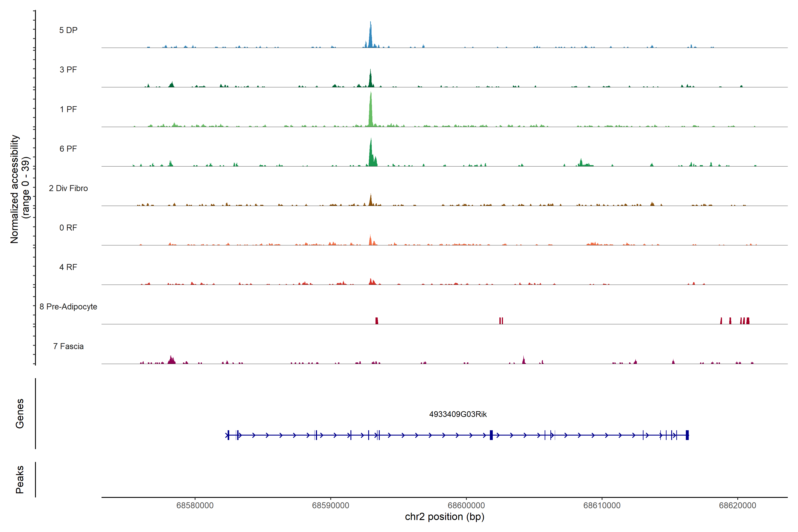Click the blue 5 DP accessibility peak
This screenshot has width=798, height=532.
click(370, 37)
